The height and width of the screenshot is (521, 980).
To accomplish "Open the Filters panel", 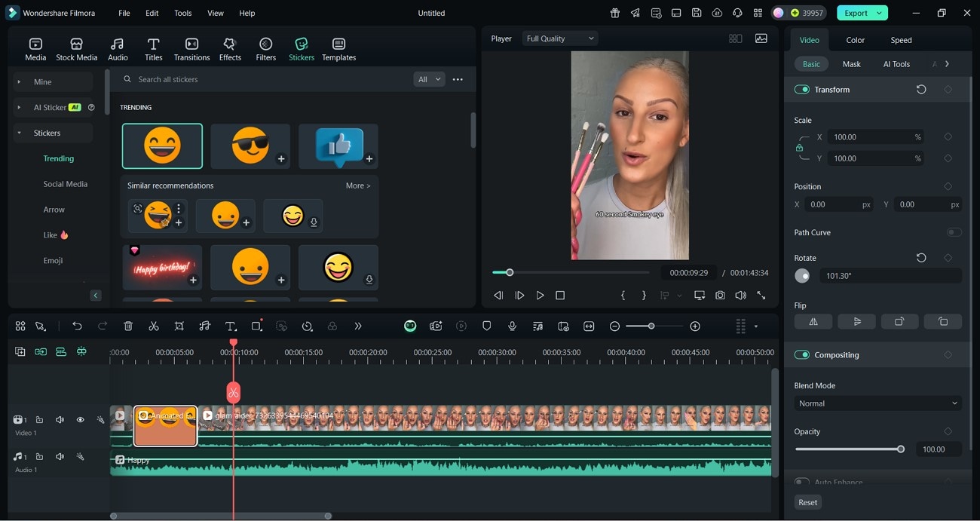I will (x=265, y=49).
